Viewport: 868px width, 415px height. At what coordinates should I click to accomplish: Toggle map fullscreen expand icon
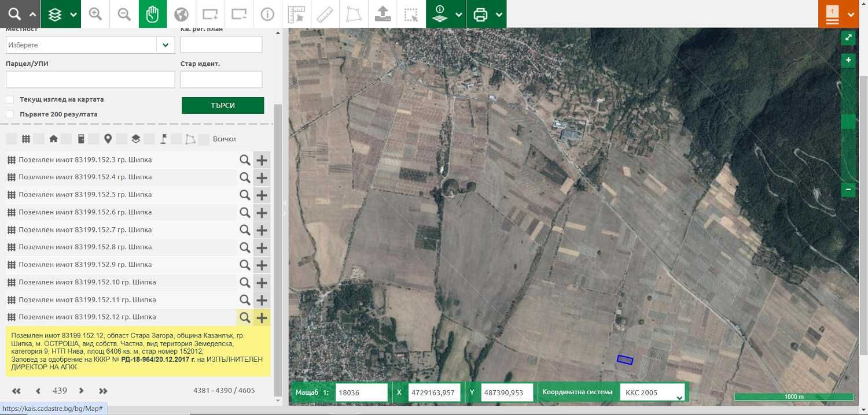(848, 37)
